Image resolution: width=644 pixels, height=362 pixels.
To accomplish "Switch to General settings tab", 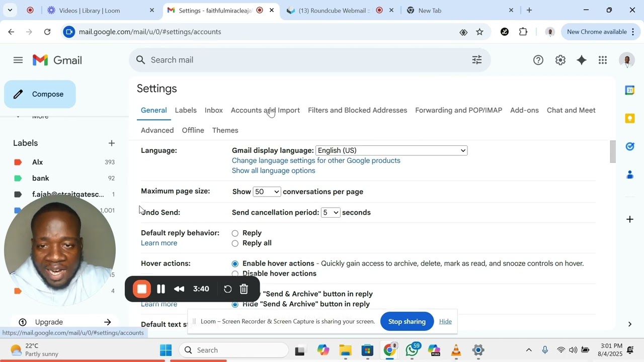I will (153, 110).
